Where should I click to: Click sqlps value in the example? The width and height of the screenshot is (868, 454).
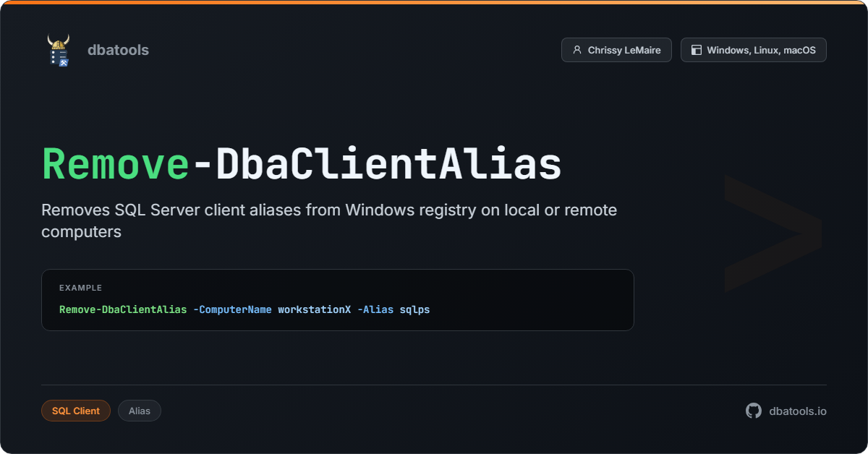tap(414, 309)
